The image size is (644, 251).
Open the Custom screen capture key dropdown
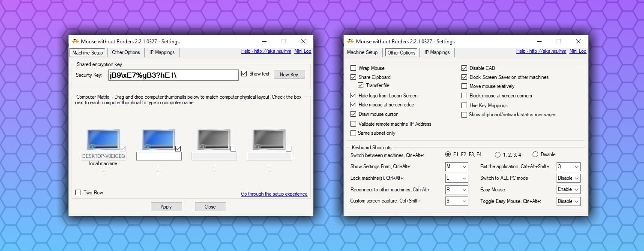coord(457,201)
